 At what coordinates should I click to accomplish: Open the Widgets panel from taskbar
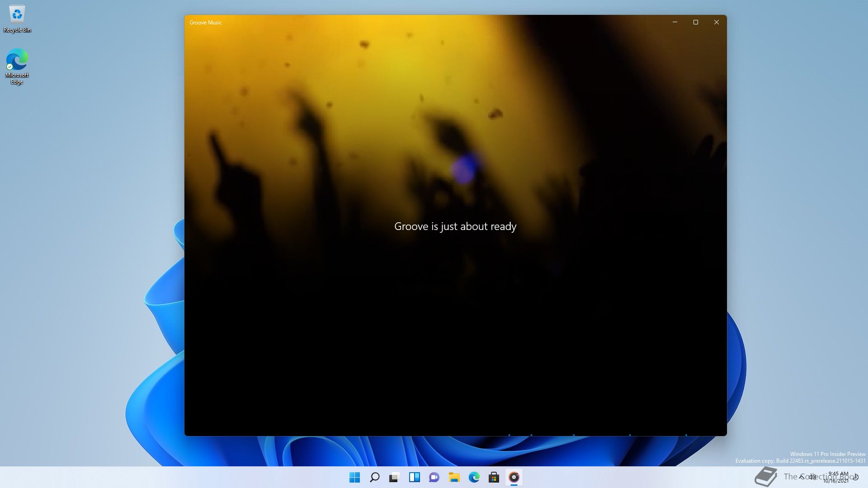(415, 477)
